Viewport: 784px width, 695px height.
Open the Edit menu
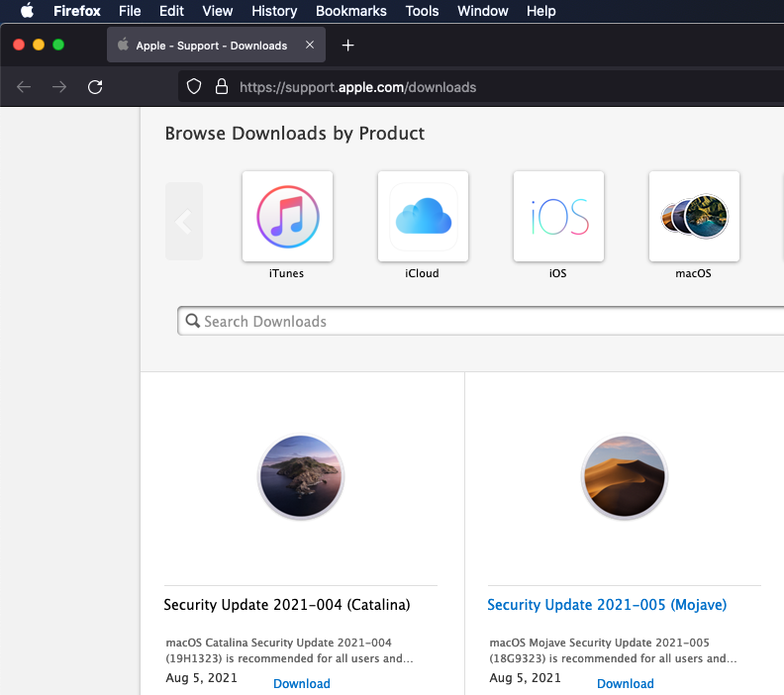[171, 11]
